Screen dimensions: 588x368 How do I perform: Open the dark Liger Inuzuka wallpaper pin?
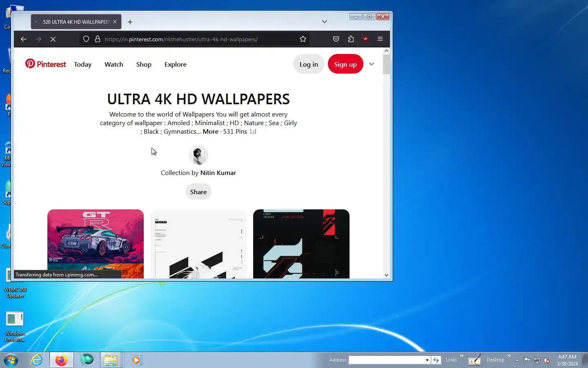(x=301, y=244)
